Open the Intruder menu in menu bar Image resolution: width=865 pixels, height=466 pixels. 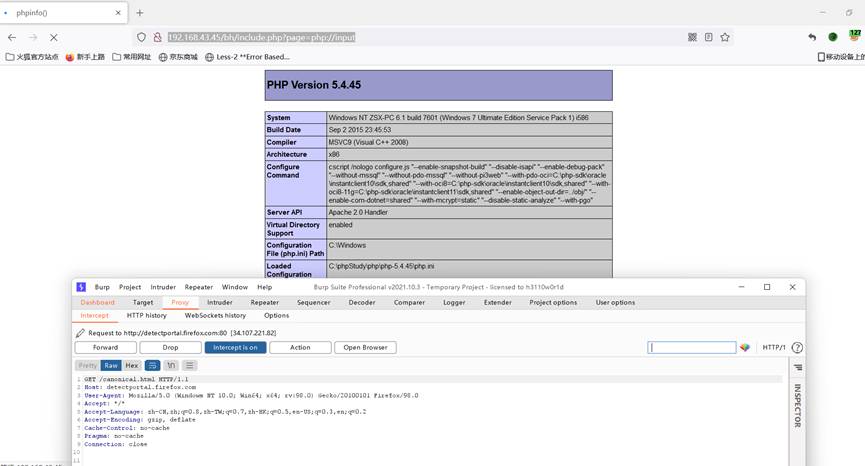pos(163,287)
